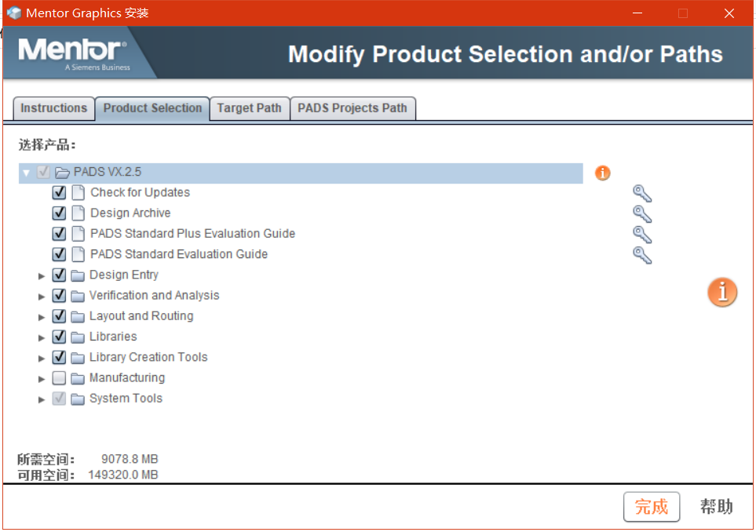The image size is (756, 532).
Task: Expand the Design Entry node
Action: (42, 275)
